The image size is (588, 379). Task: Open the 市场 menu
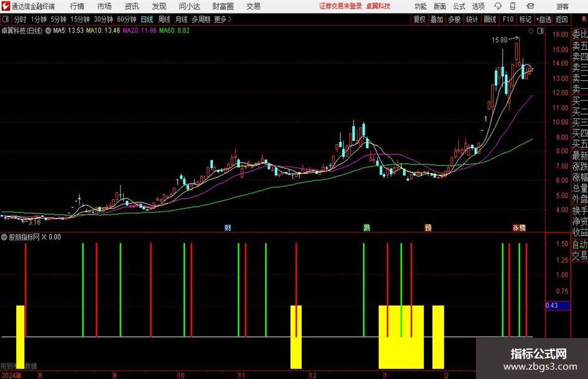point(105,6)
